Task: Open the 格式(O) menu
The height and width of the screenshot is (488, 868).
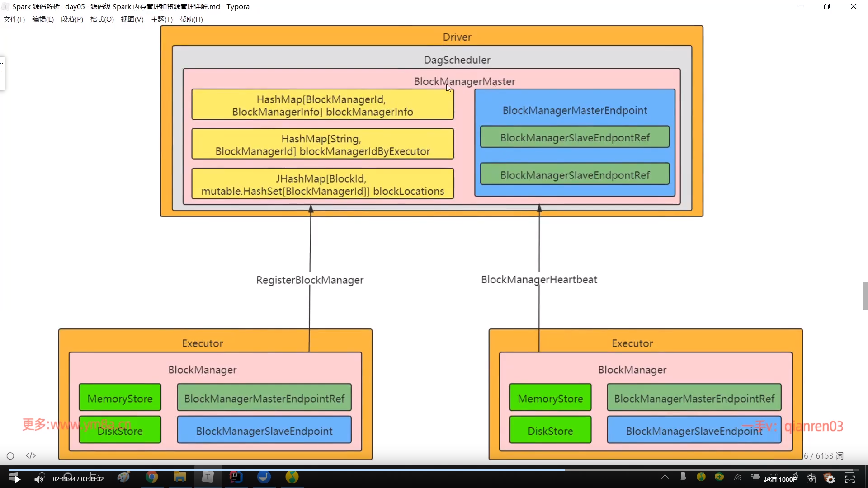Action: (x=102, y=19)
